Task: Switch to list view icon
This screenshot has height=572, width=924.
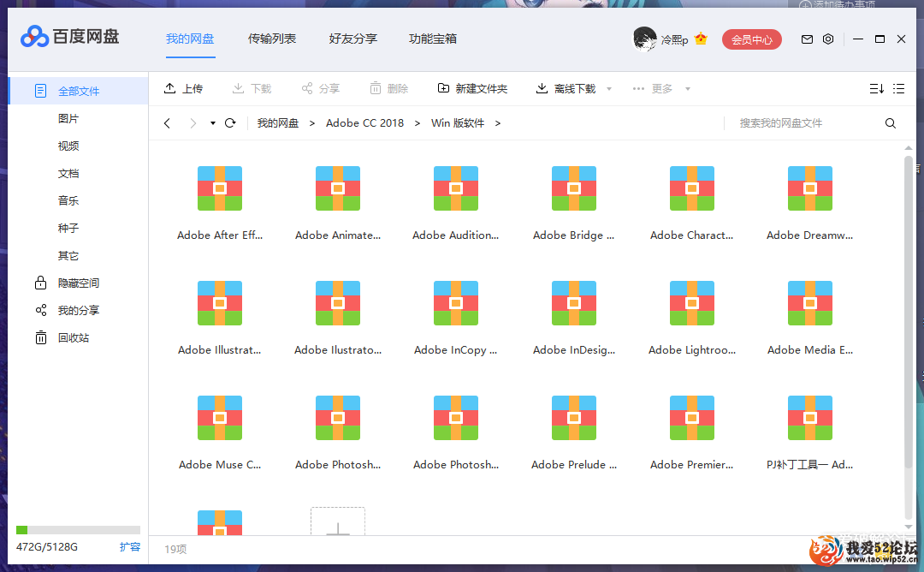Action: click(x=898, y=88)
